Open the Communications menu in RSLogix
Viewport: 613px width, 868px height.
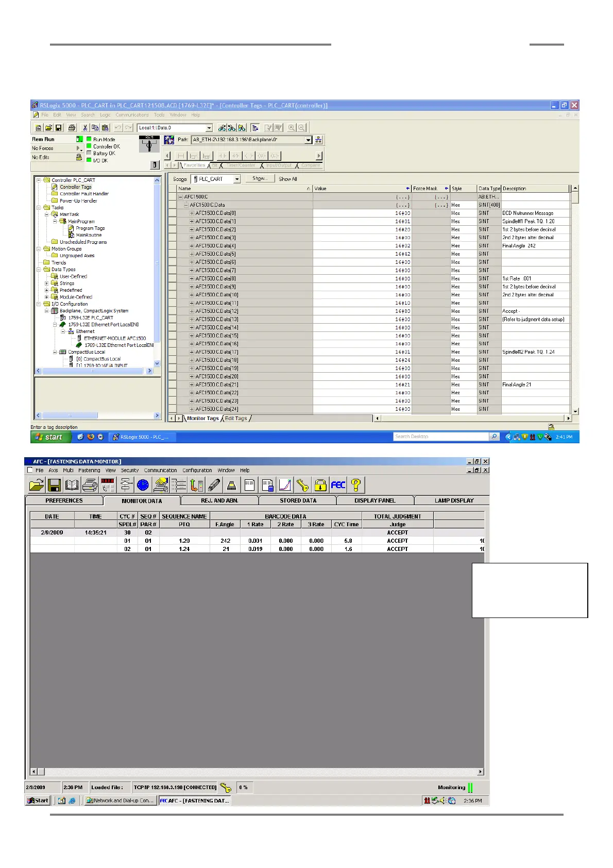132,115
